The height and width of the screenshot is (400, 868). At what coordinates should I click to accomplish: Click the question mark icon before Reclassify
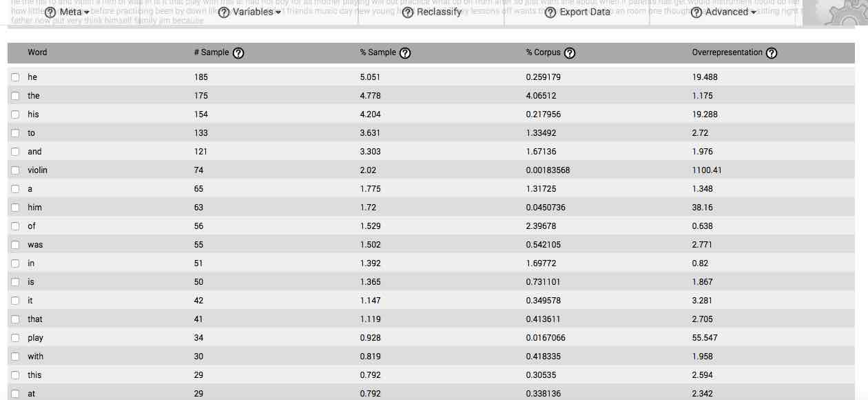point(407,12)
